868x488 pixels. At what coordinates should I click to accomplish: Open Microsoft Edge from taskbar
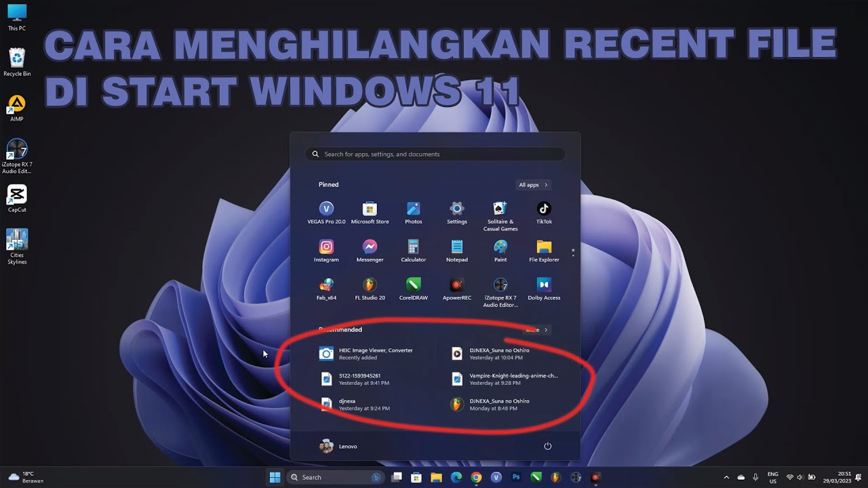coord(456,477)
